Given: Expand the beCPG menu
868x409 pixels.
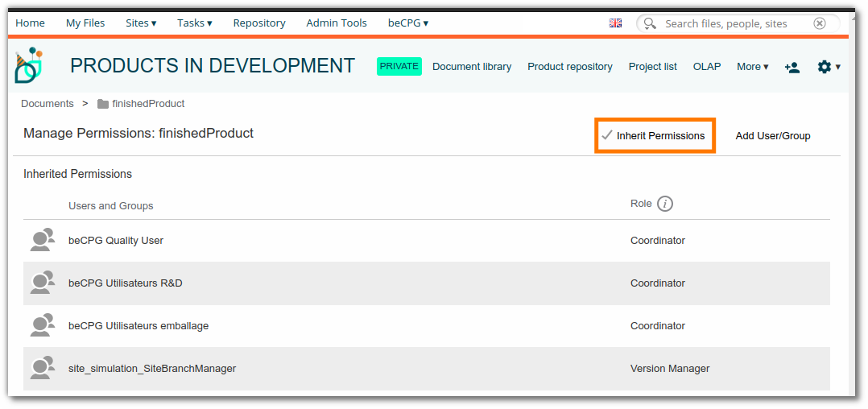Looking at the screenshot, I should [408, 23].
